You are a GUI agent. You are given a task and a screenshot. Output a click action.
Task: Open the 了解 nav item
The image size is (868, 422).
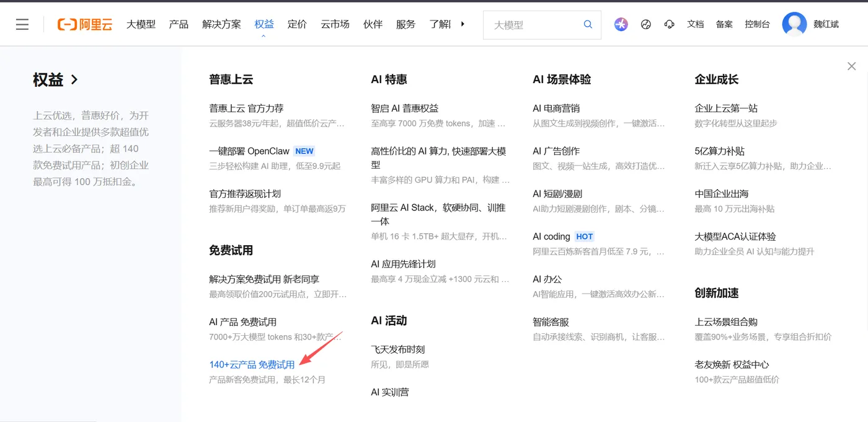[440, 24]
